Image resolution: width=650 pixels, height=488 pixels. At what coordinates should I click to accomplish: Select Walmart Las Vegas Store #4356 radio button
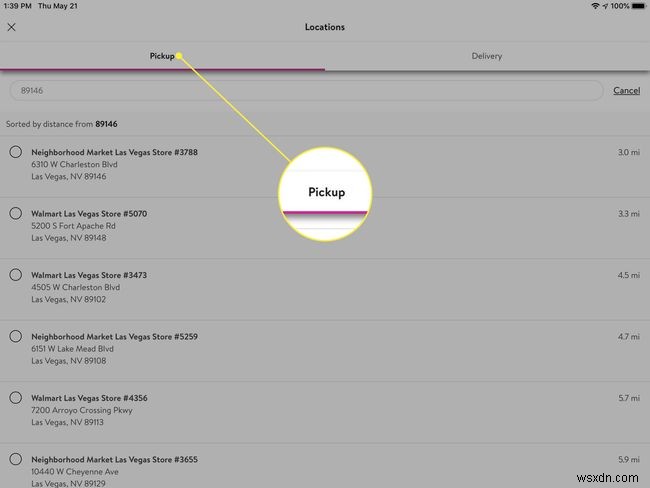[x=16, y=397]
